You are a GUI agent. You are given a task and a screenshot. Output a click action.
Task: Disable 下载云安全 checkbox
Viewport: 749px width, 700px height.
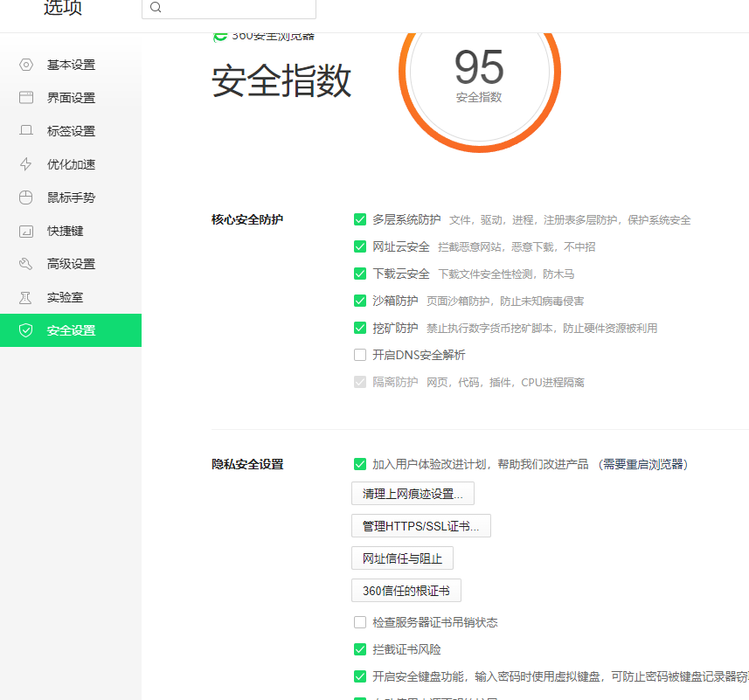coord(360,274)
